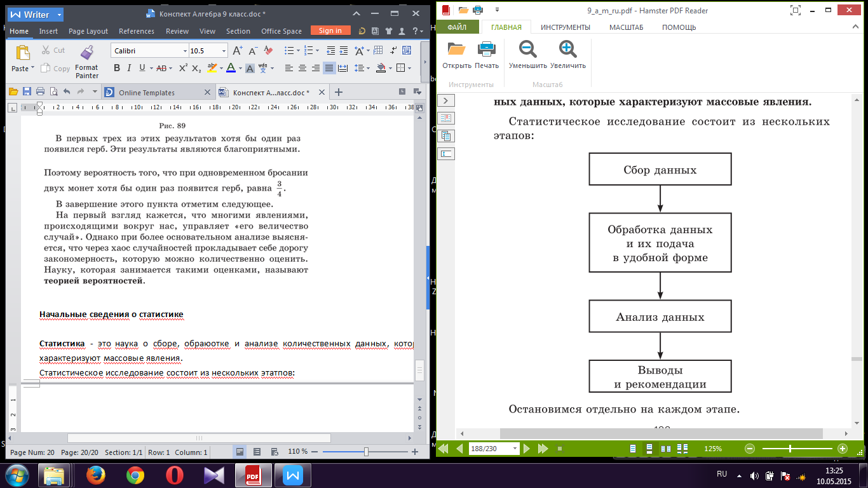
Task: Toggle Superscript formatting
Action: tap(183, 68)
